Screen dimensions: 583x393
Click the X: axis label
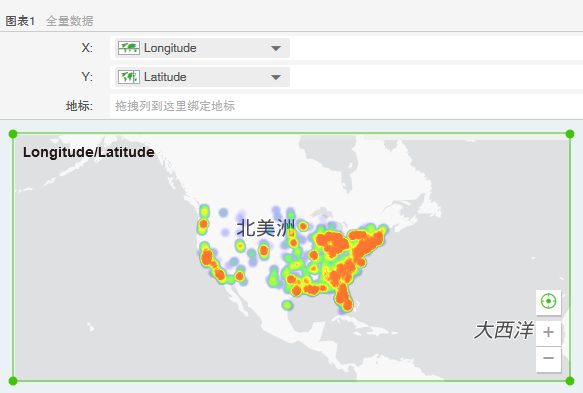[x=87, y=48]
